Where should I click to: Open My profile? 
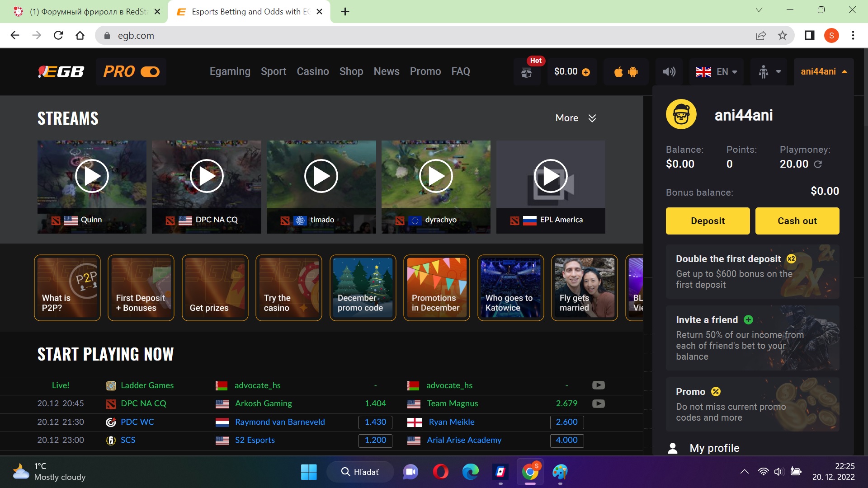pyautogui.click(x=714, y=448)
